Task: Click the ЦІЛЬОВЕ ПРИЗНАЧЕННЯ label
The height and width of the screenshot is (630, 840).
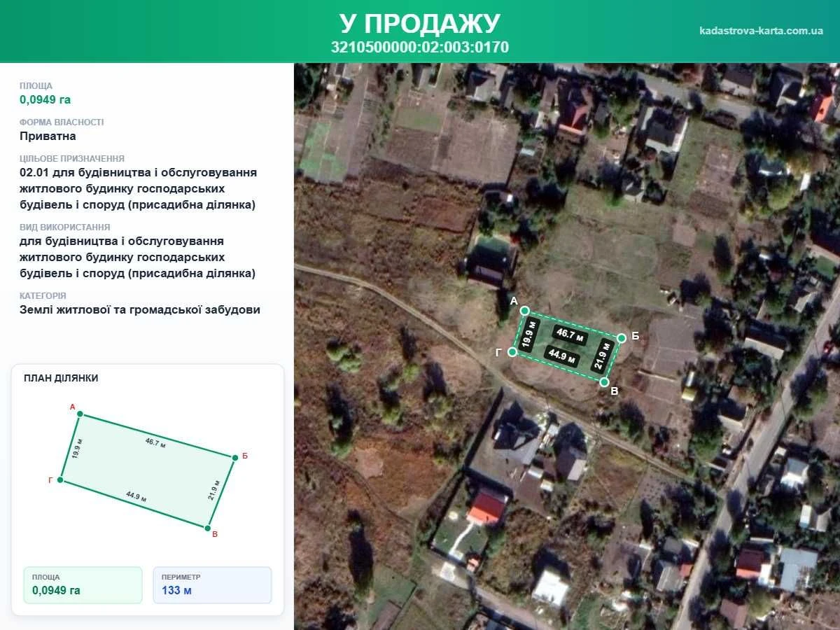Action: pyautogui.click(x=72, y=158)
